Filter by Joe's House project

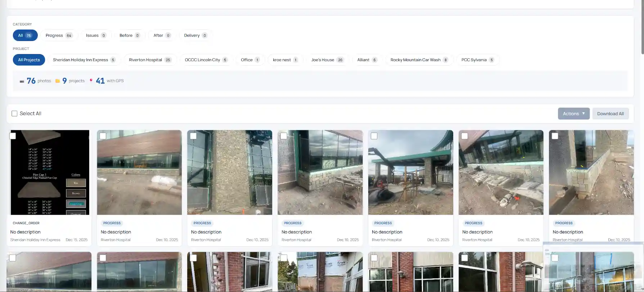tap(327, 60)
